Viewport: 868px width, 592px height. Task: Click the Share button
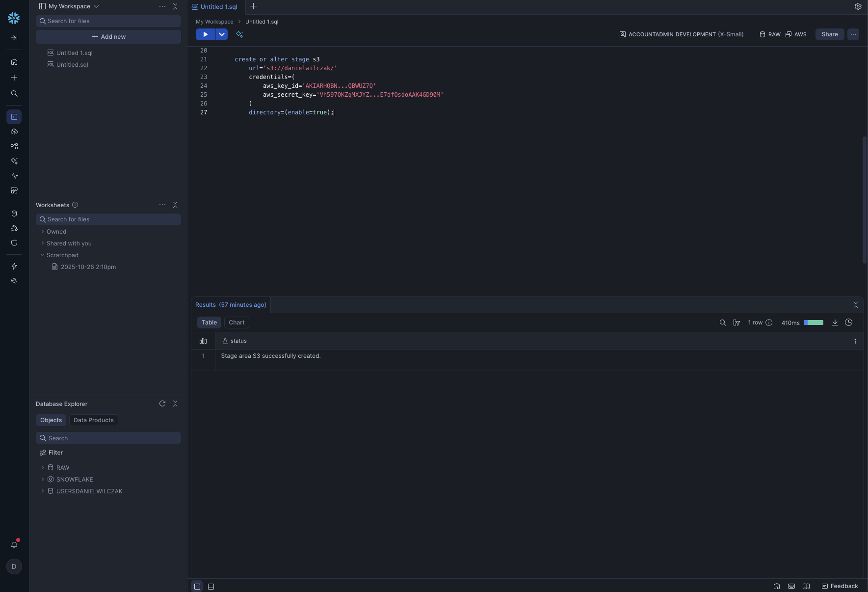[829, 34]
